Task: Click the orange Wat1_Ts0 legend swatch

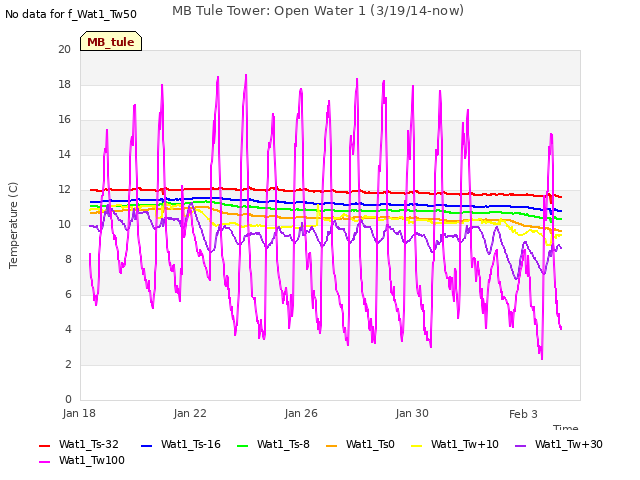Action: click(331, 446)
